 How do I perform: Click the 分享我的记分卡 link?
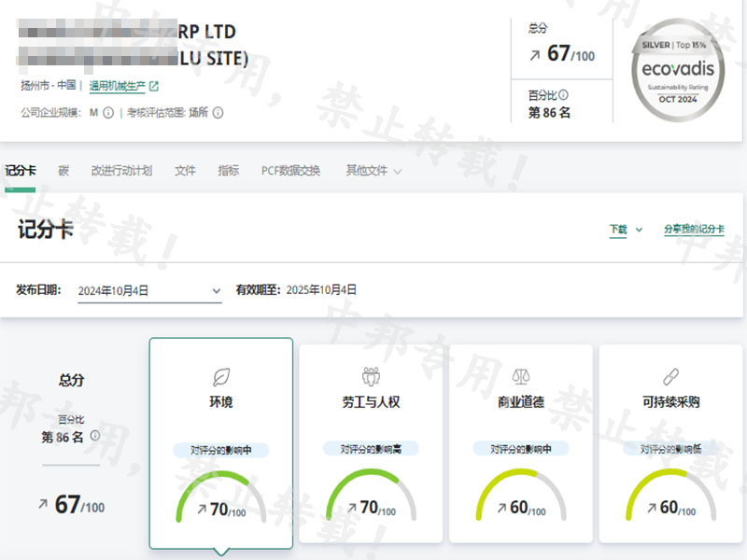click(x=694, y=230)
